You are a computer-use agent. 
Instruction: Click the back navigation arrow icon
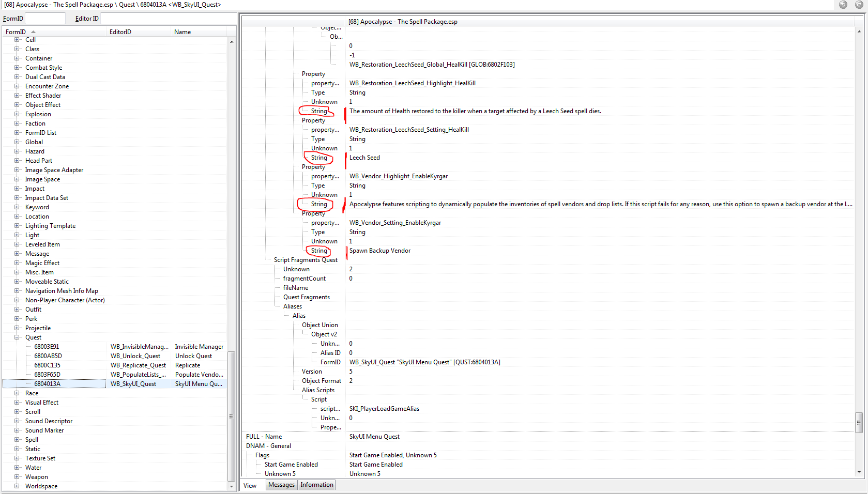coord(843,5)
